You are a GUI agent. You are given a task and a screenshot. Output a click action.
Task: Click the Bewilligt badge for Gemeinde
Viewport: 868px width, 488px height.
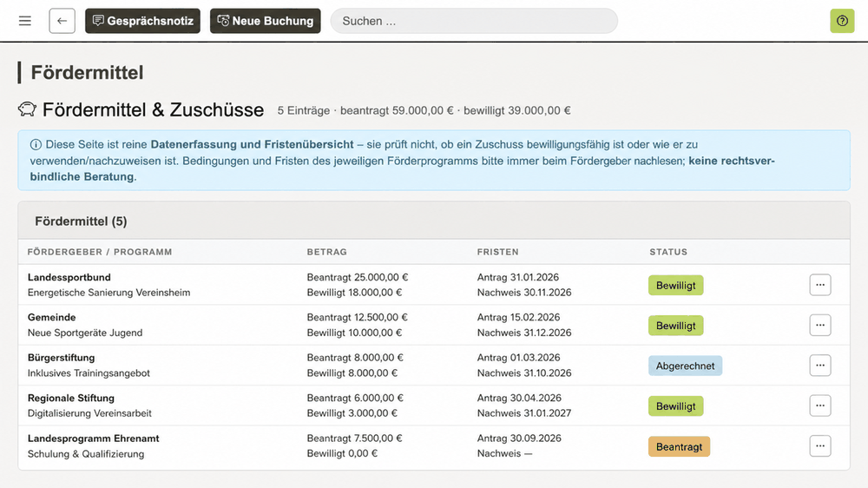676,326
